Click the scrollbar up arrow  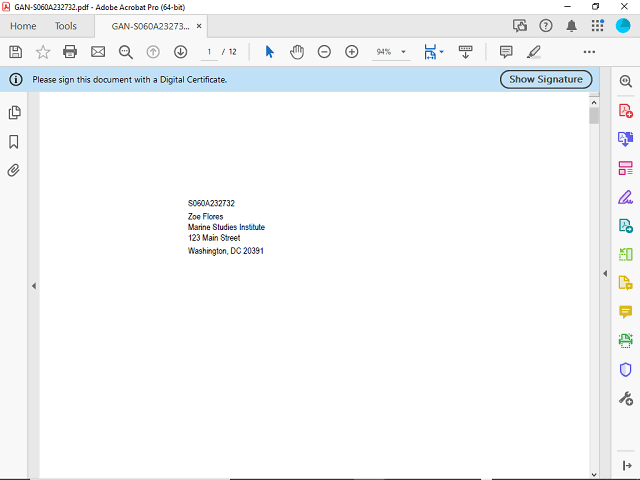coord(594,102)
